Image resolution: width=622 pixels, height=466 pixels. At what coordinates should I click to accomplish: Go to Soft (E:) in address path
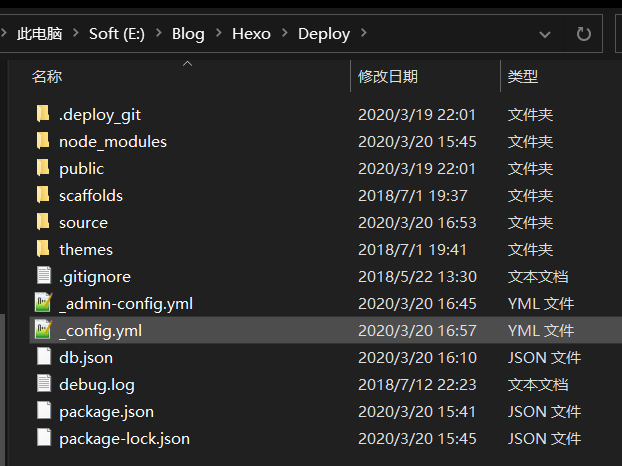pos(116,34)
